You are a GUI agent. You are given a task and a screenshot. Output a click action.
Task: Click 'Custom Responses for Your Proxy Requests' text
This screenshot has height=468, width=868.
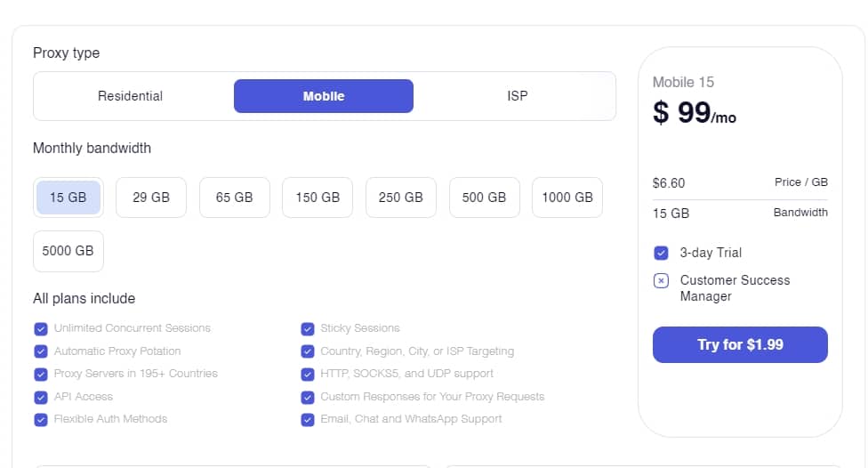(x=432, y=397)
